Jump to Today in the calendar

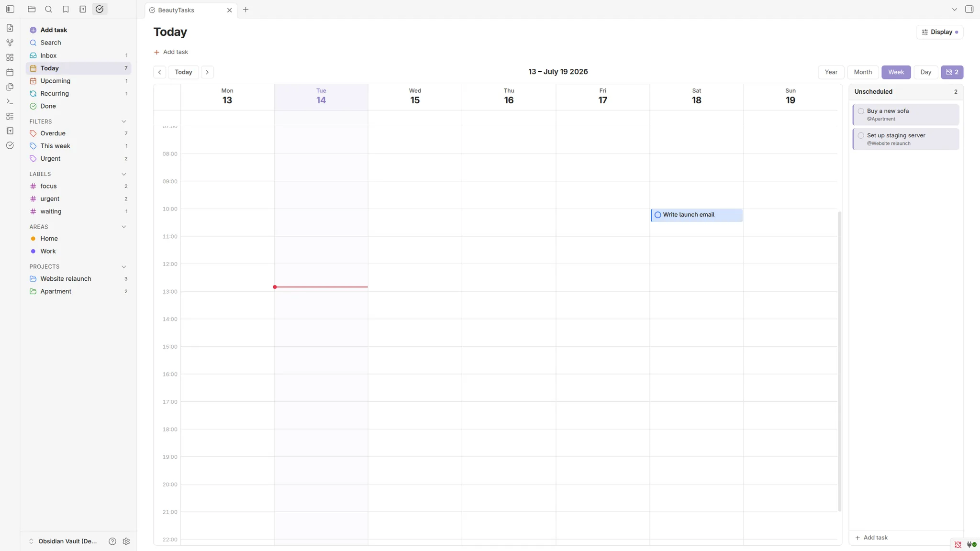point(183,72)
